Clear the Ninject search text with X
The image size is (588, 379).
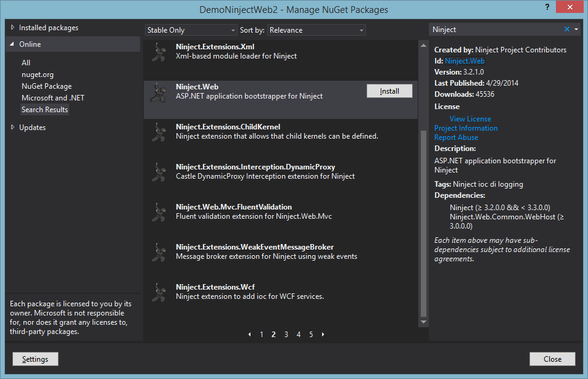pos(566,29)
